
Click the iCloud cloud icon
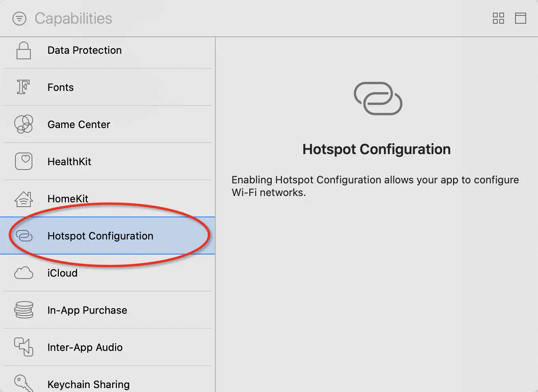[x=24, y=273]
